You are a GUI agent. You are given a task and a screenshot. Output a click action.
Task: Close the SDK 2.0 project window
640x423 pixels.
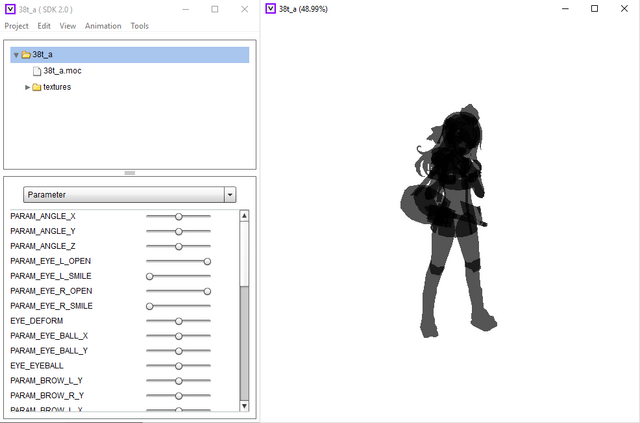pyautogui.click(x=244, y=9)
